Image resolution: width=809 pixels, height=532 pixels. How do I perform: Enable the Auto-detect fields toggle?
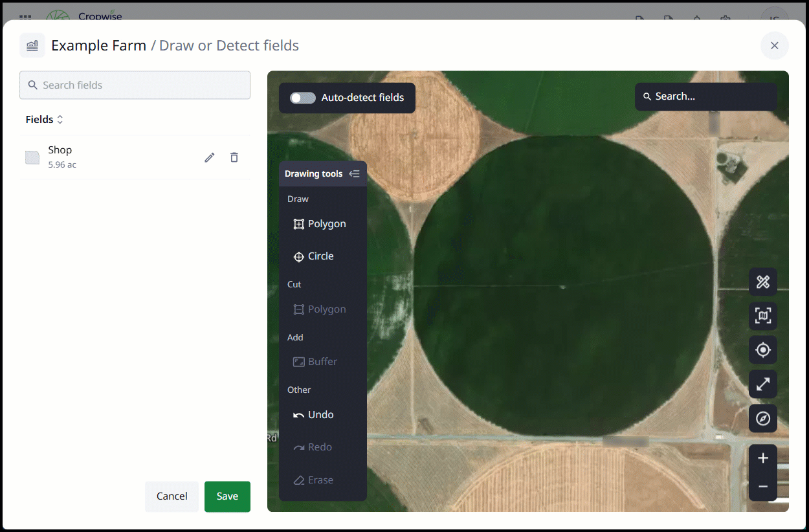tap(302, 98)
